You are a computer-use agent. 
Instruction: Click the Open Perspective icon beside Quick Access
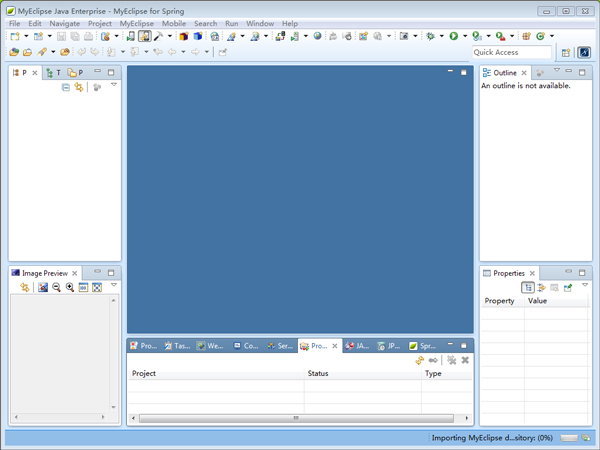point(566,52)
